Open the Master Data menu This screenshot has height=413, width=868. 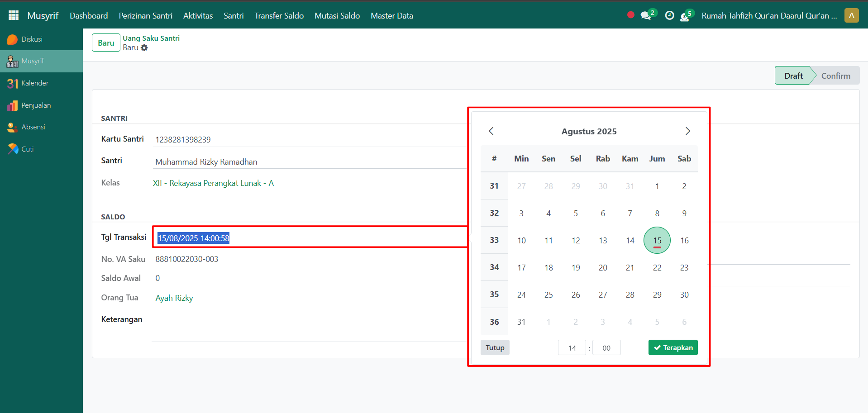click(x=391, y=16)
